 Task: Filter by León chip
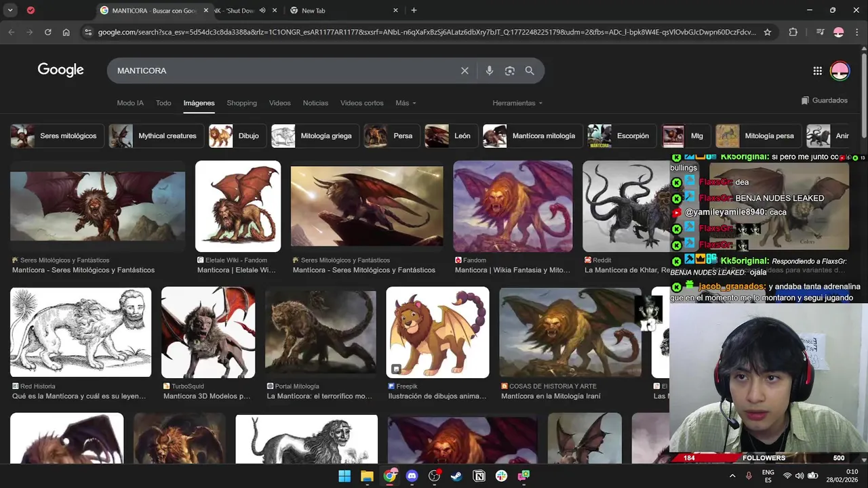(451, 136)
